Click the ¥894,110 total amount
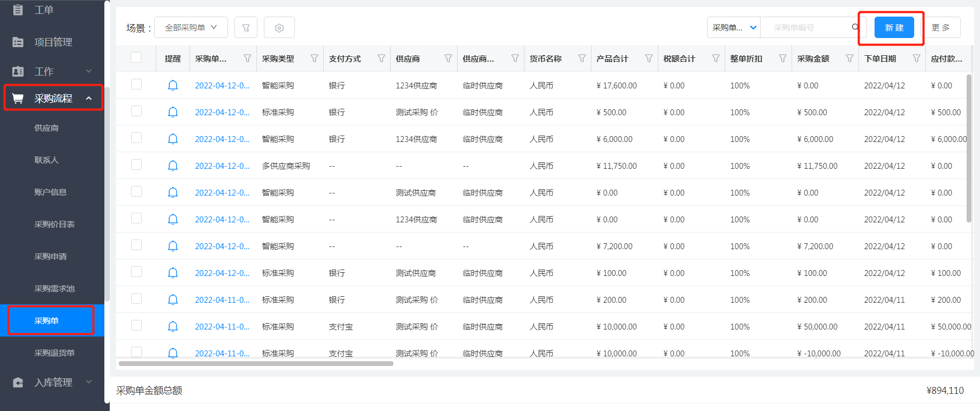980x411 pixels. (945, 391)
